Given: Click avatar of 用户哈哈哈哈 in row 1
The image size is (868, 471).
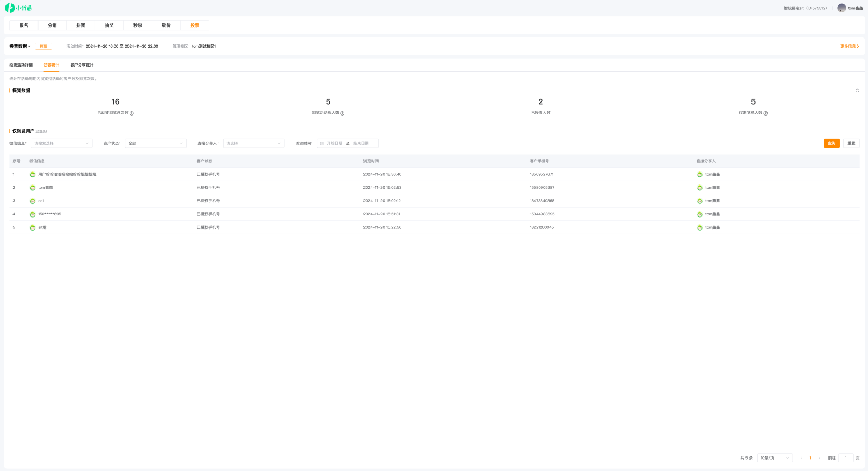Looking at the screenshot, I should coord(33,175).
